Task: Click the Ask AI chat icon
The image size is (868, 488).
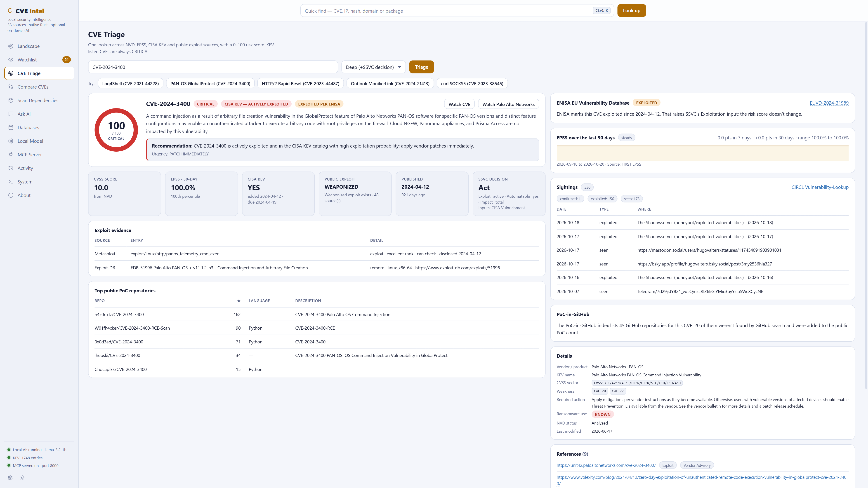Action: [11, 114]
